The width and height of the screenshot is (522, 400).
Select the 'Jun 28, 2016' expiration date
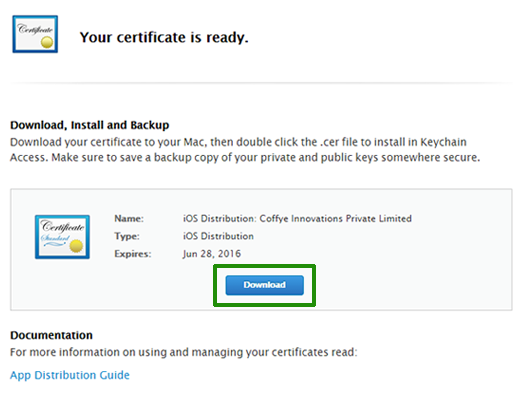212,254
